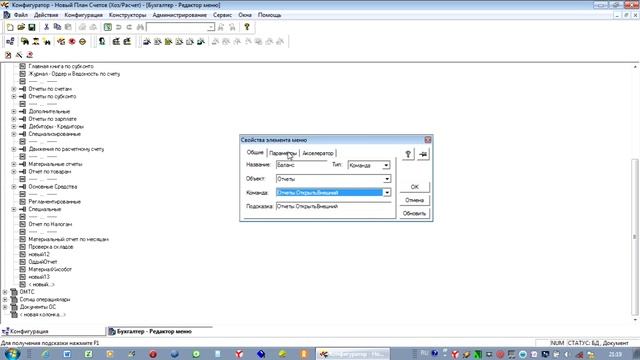Redo with the toolbar redo arrow
The width and height of the screenshot is (640, 360).
point(129,27)
